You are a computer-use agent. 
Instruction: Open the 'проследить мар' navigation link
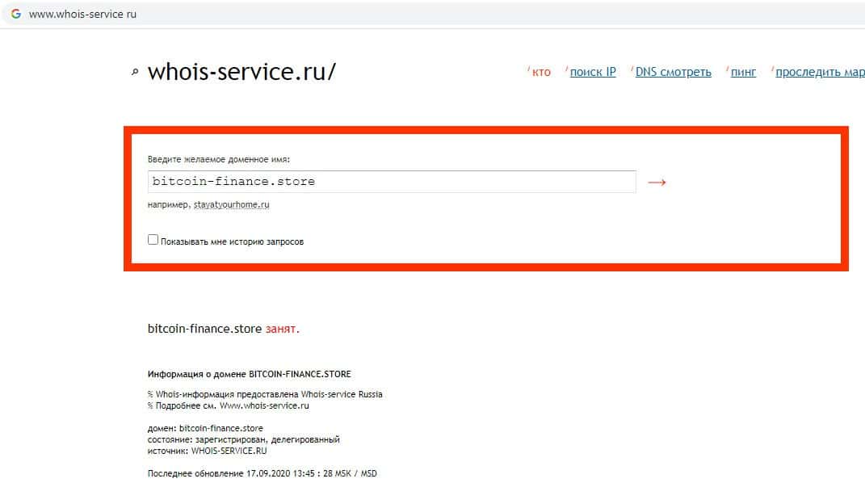pos(820,72)
